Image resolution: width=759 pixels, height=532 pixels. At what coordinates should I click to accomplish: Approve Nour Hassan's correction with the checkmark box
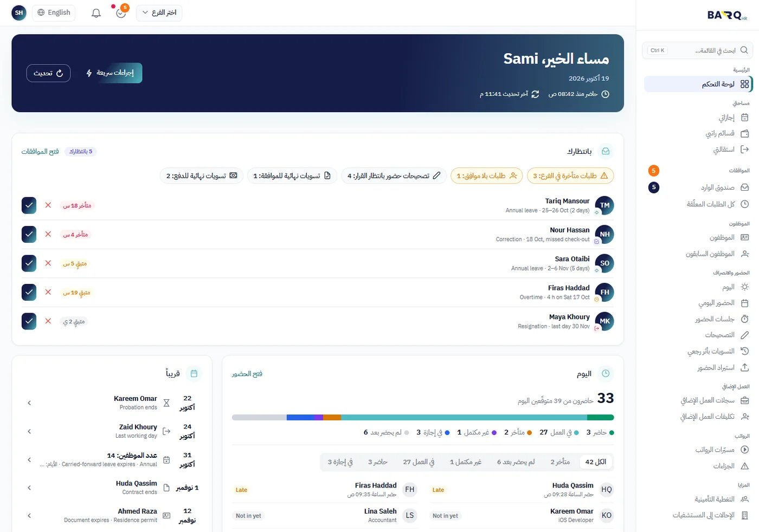click(x=29, y=234)
